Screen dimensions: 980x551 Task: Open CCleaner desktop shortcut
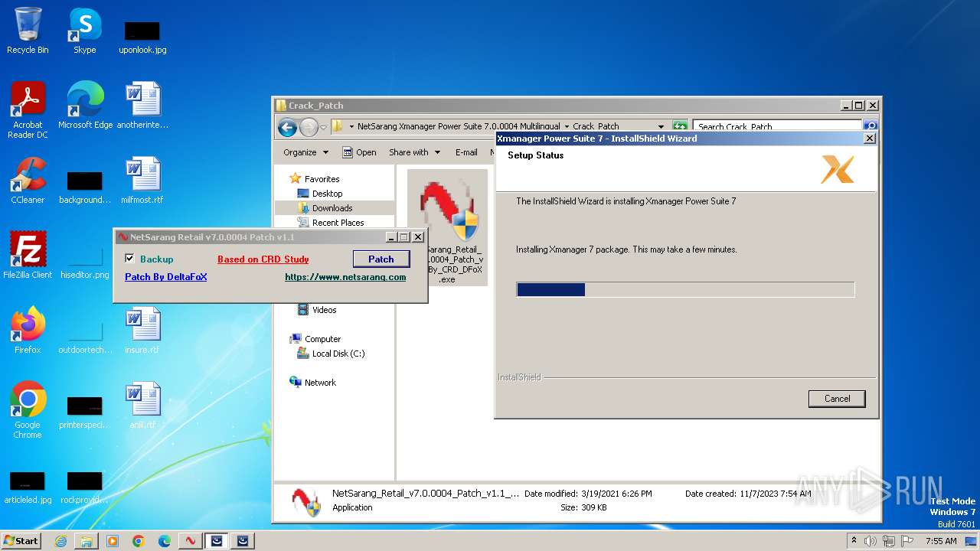tap(28, 180)
